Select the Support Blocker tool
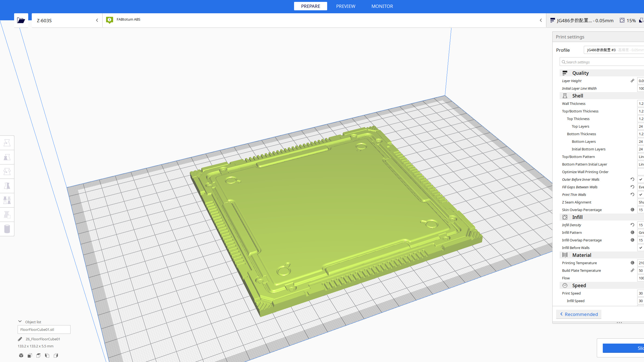Image resolution: width=644 pixels, height=362 pixels. pyautogui.click(x=7, y=215)
